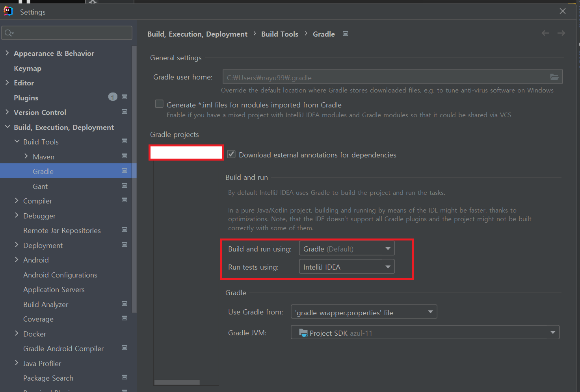580x392 pixels.
Task: Click project settings icon next to Gradle-Android Compiler
Action: point(125,348)
